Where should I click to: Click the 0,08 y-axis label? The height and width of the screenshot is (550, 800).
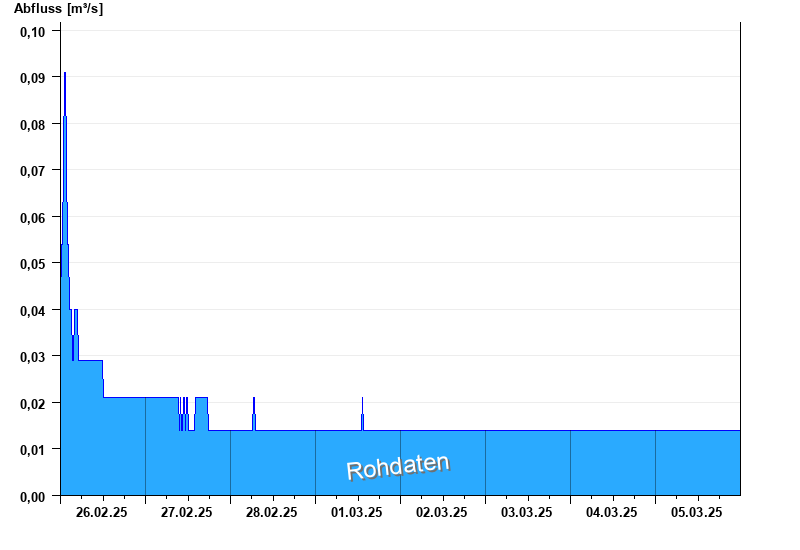click(x=33, y=125)
